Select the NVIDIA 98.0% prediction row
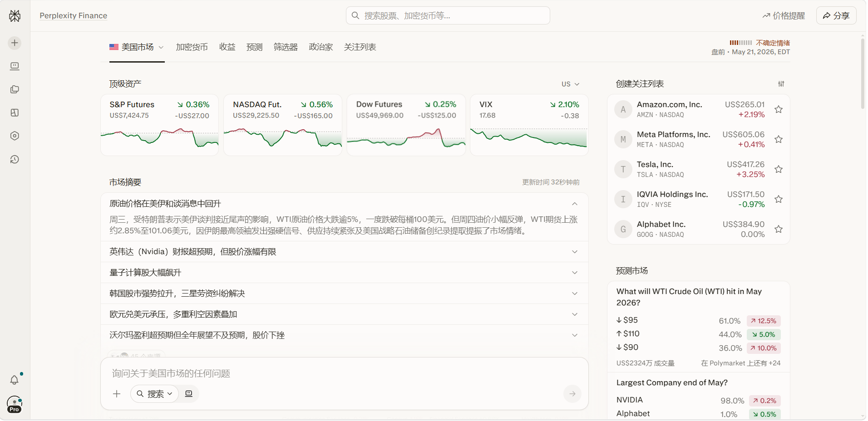The width and height of the screenshot is (868, 421). click(x=698, y=400)
